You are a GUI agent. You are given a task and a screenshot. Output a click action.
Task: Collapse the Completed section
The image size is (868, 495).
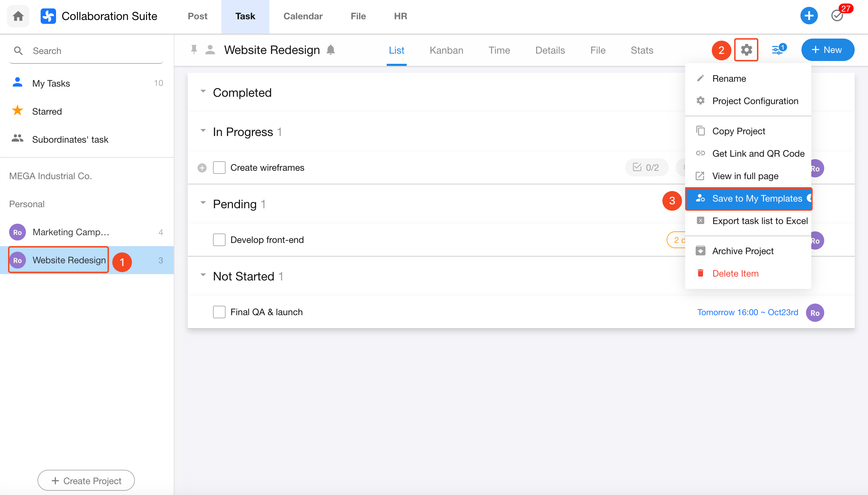203,91
